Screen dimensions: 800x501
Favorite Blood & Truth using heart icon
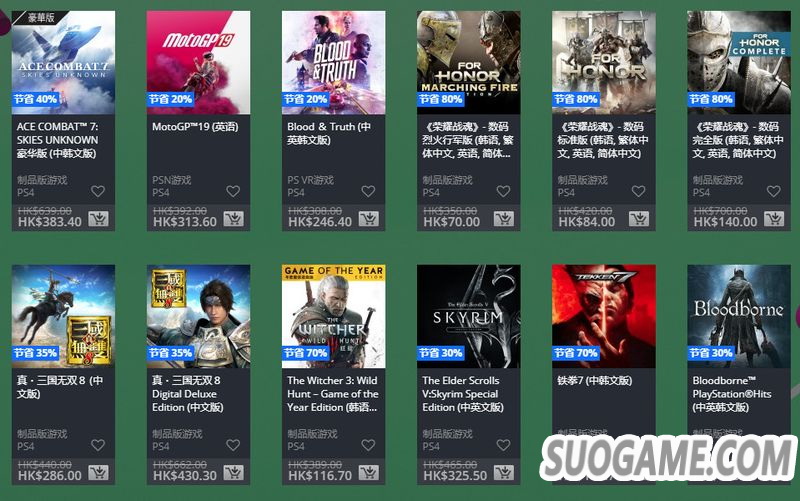pyautogui.click(x=368, y=191)
